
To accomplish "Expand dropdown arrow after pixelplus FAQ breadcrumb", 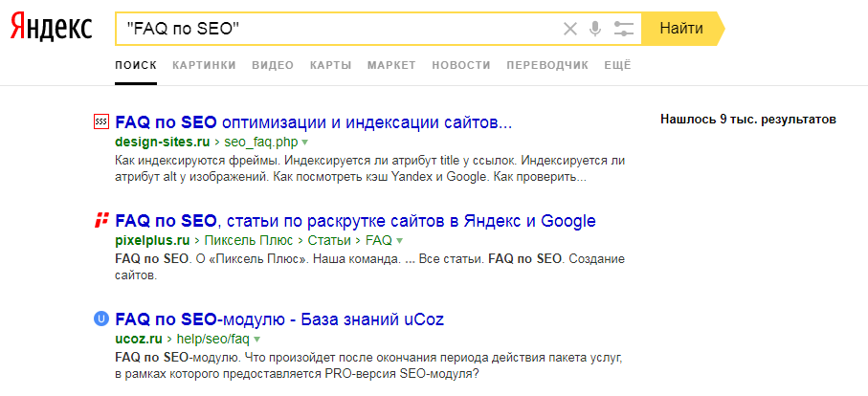I will (400, 241).
